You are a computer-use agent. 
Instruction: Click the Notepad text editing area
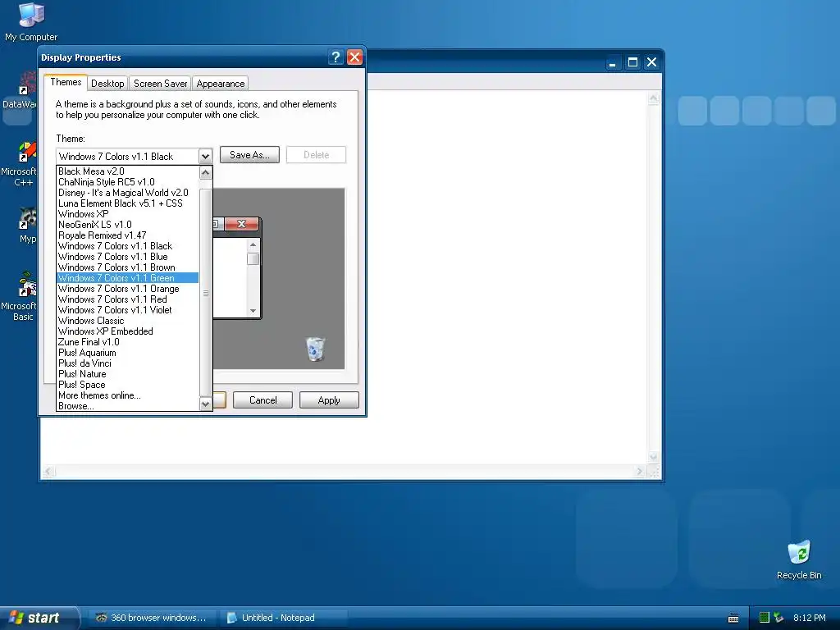click(507, 277)
